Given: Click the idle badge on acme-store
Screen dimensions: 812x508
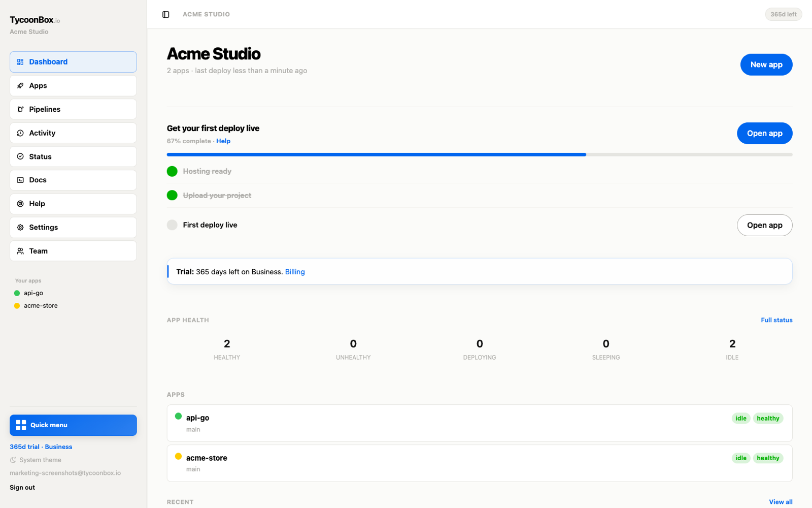Looking at the screenshot, I should point(741,458).
